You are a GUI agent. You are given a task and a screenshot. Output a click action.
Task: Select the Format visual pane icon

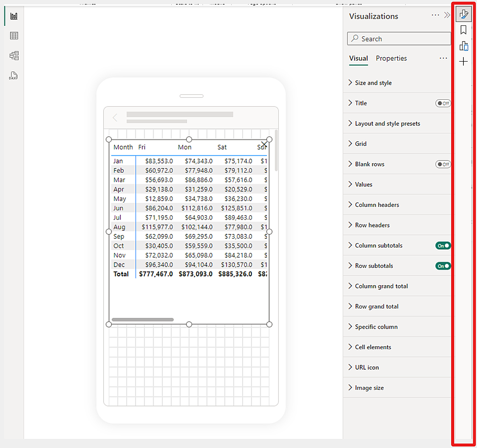(464, 14)
